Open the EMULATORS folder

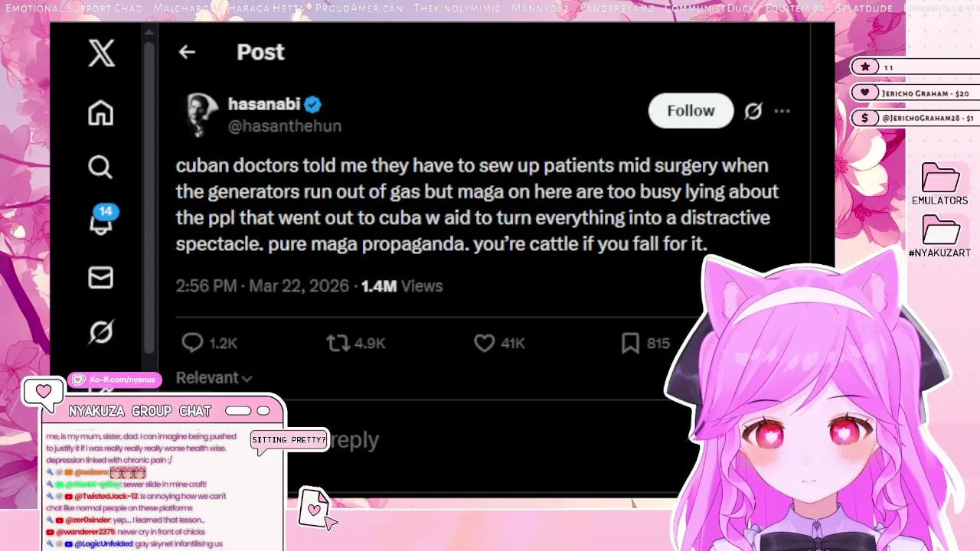click(940, 184)
